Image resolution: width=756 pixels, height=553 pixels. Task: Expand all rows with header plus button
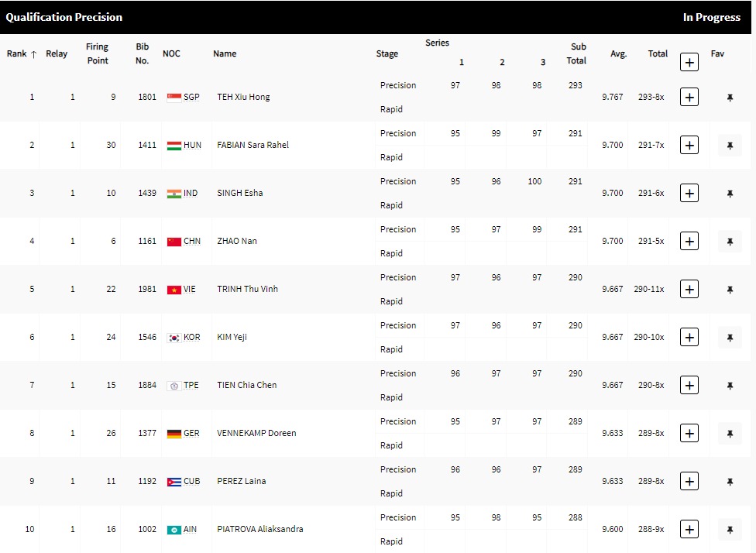pos(689,61)
